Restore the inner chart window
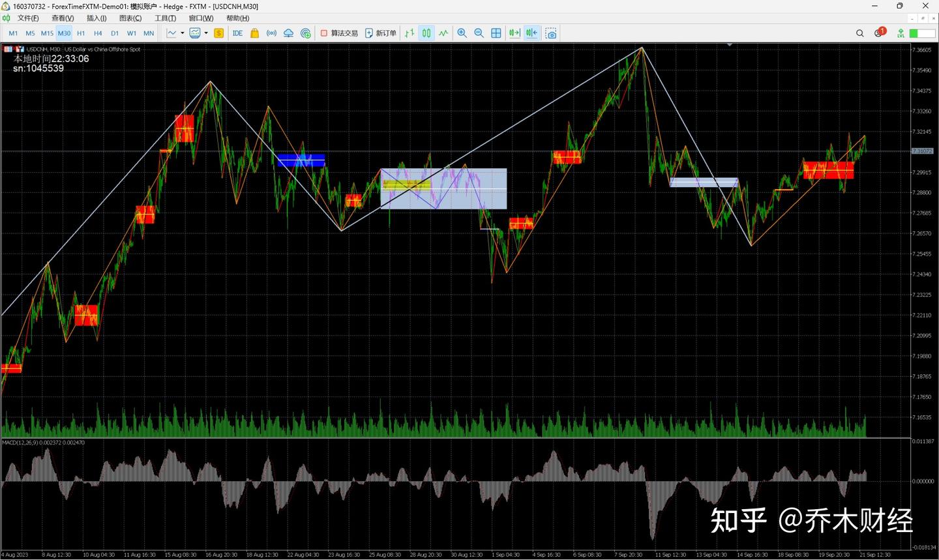 (923, 18)
